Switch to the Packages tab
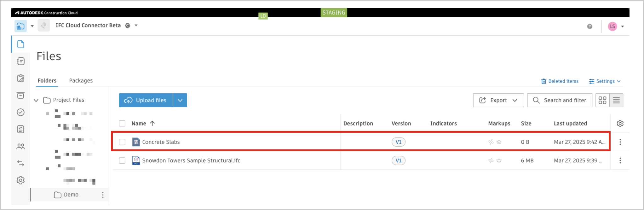Viewport: 644px width, 210px height. [81, 81]
